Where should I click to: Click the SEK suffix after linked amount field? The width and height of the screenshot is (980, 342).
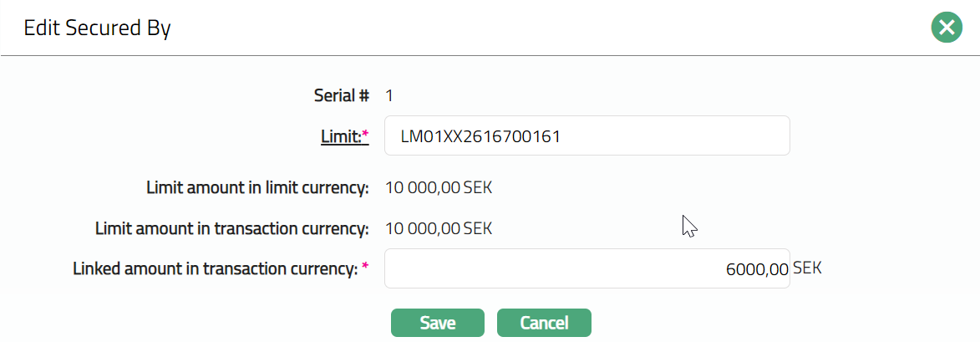pyautogui.click(x=807, y=268)
